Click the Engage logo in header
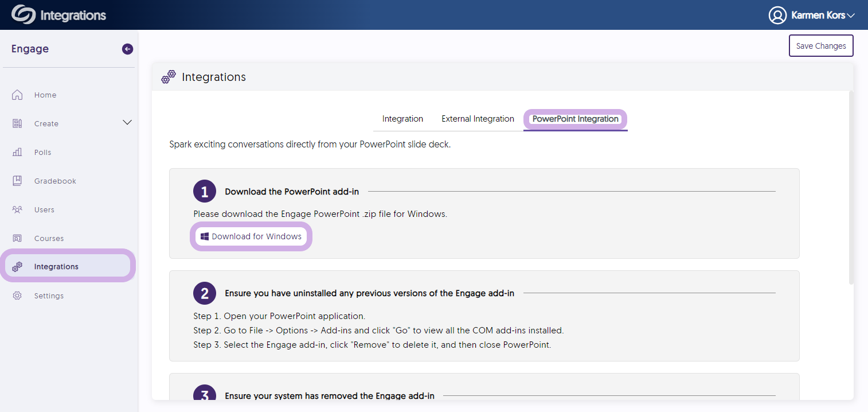The height and width of the screenshot is (412, 868). (24, 15)
